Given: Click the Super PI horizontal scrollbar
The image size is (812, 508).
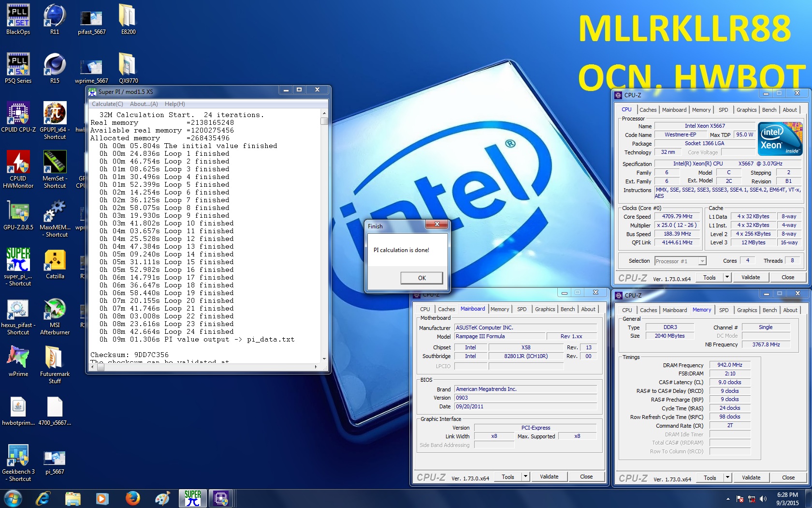Looking at the screenshot, I should pyautogui.click(x=205, y=367).
